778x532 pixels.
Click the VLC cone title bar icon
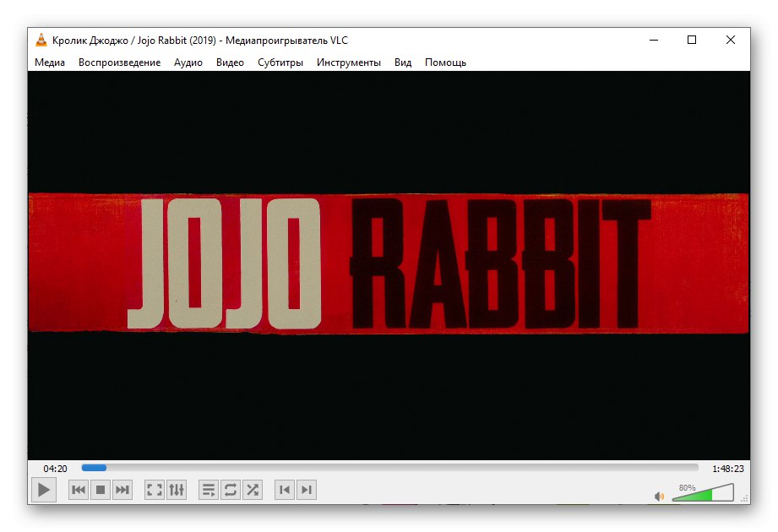pos(41,41)
